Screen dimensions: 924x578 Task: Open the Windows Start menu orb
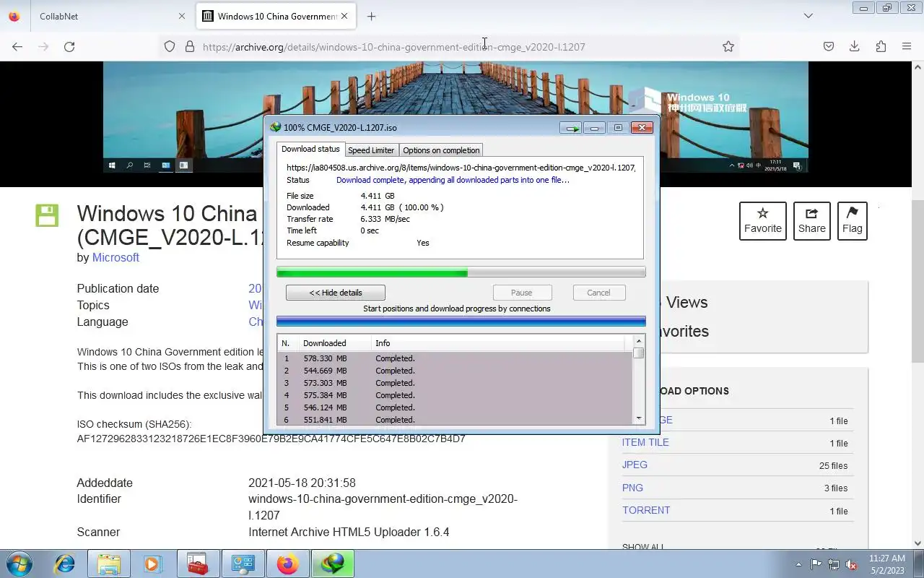point(19,564)
